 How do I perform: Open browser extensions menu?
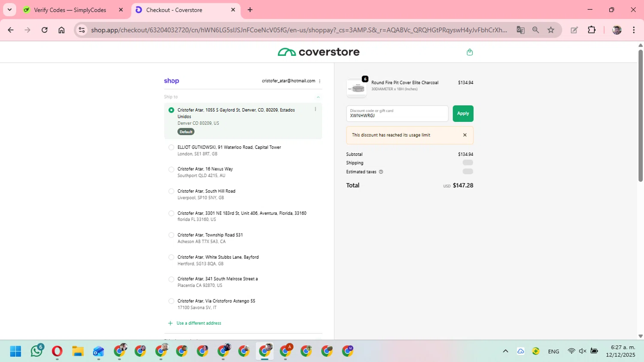coord(592,30)
